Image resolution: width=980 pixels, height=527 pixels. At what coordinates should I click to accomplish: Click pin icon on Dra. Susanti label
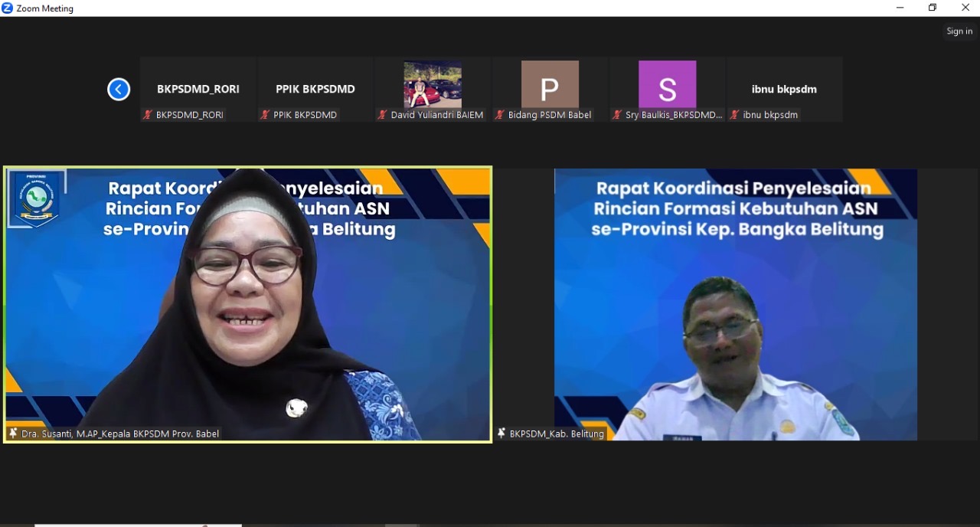(x=13, y=434)
